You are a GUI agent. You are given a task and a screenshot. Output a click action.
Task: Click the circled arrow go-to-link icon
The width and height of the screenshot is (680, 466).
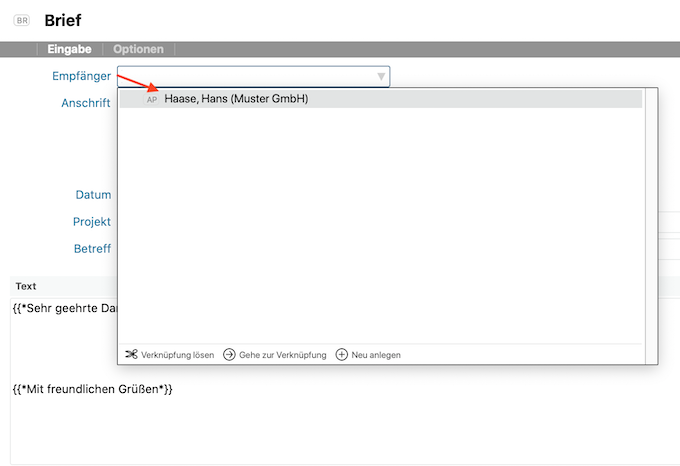click(229, 354)
